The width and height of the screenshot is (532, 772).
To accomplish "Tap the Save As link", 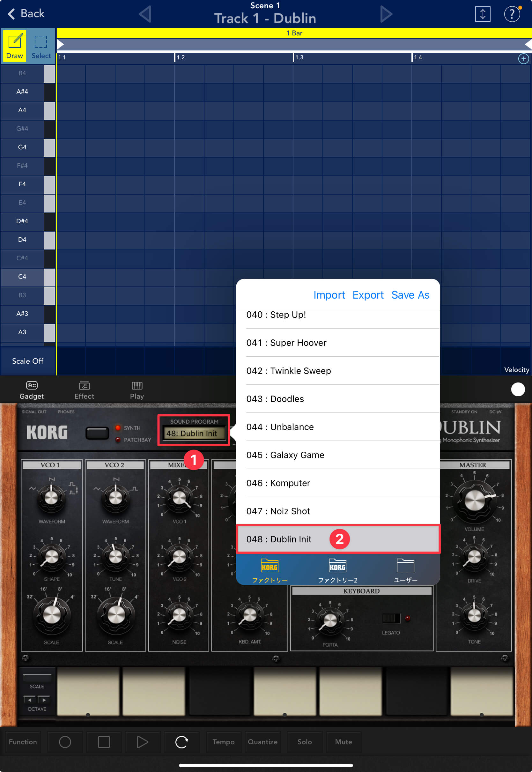I will coord(410,295).
